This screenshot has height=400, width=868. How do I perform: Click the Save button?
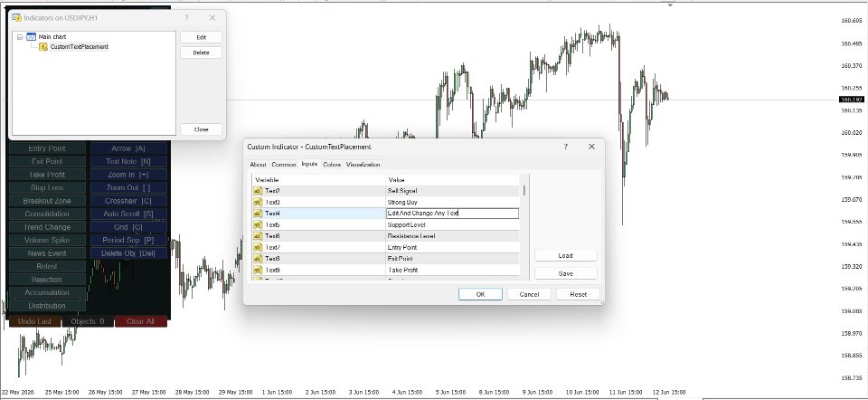coord(566,273)
